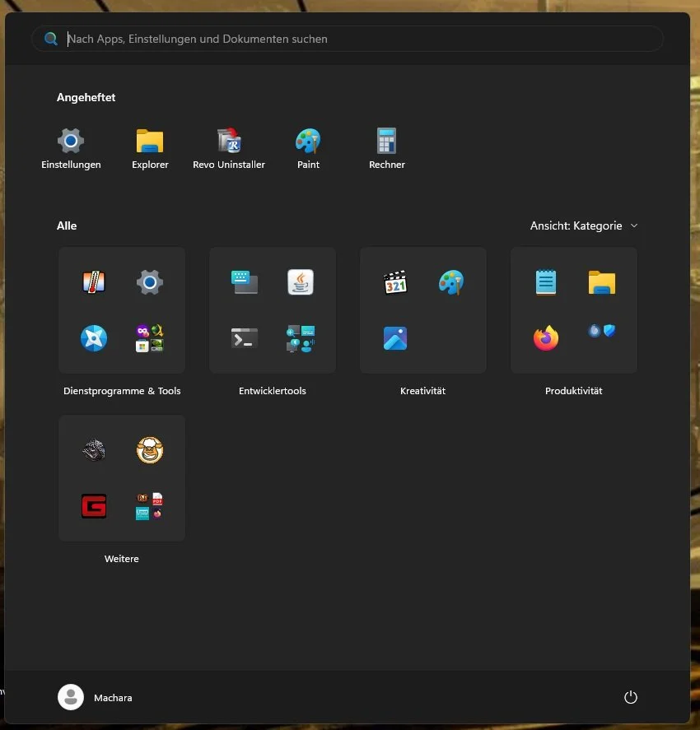Click the Entwicklertools category label

point(273,391)
